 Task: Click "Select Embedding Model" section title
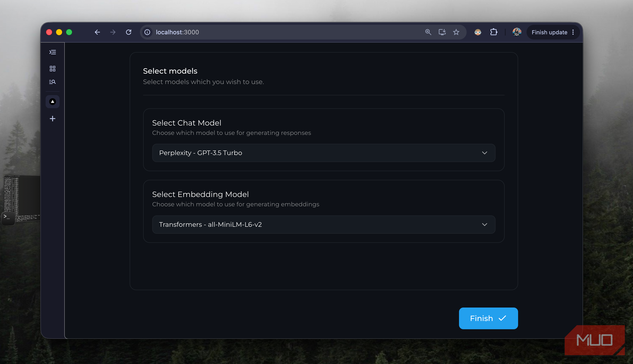click(x=200, y=194)
